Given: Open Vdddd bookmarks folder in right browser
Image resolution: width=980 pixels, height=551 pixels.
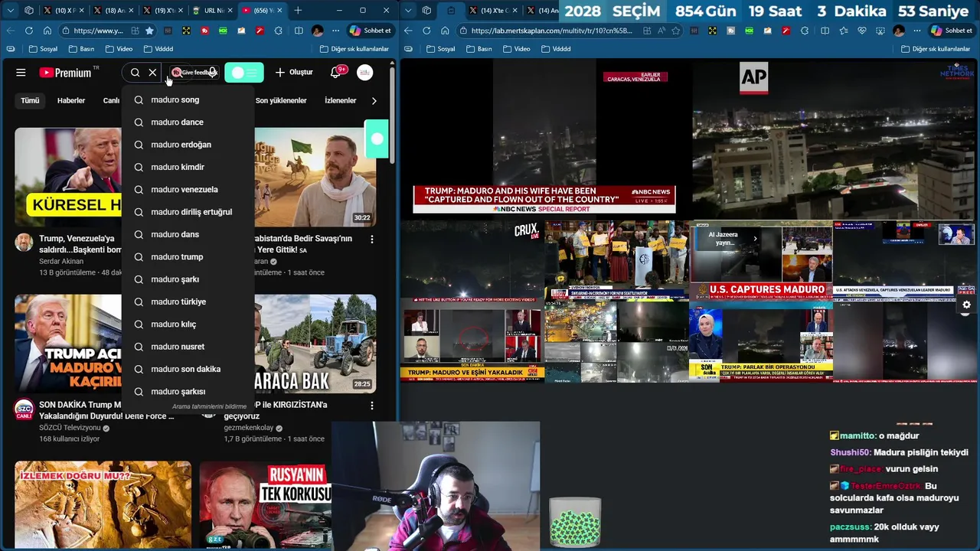Looking at the screenshot, I should coord(556,49).
